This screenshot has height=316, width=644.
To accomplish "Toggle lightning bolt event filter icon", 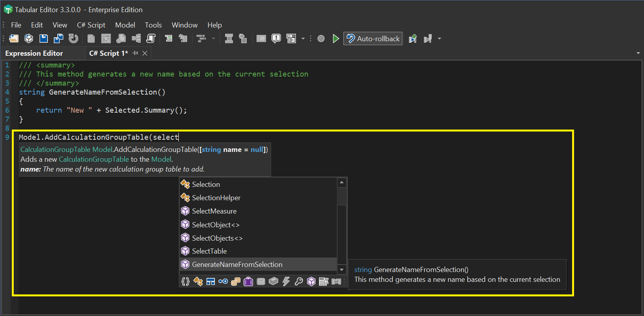I will tap(286, 281).
